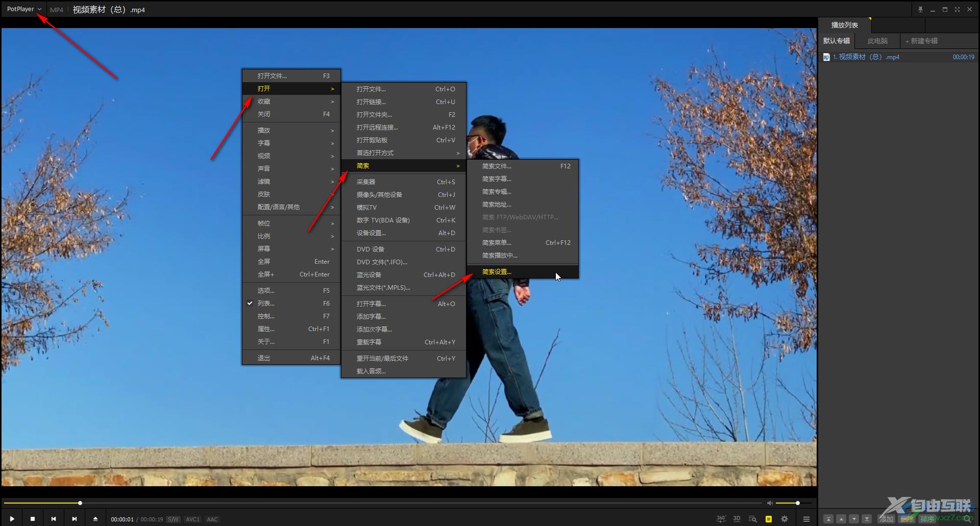The image size is (980, 526).
Task: Click 选项... F5 in main menu
Action: coord(291,291)
